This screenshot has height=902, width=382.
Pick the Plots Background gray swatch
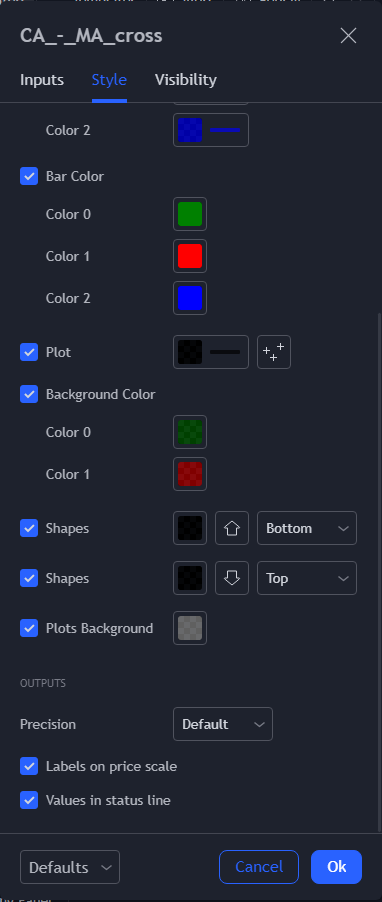pyautogui.click(x=190, y=628)
